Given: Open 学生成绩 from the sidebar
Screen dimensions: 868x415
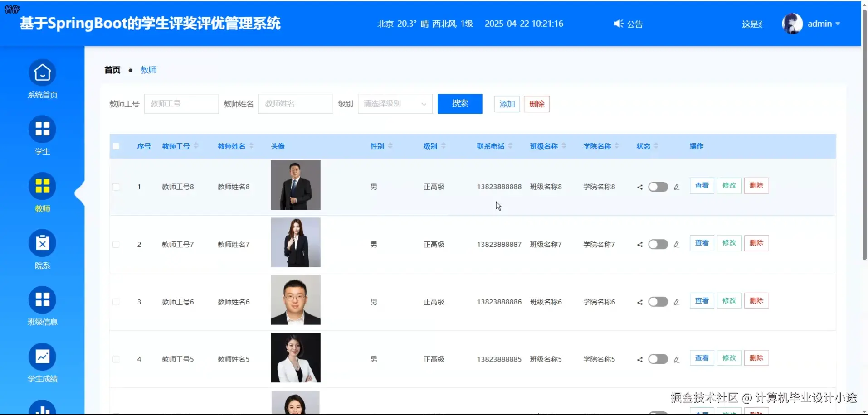Looking at the screenshot, I should pos(42,357).
